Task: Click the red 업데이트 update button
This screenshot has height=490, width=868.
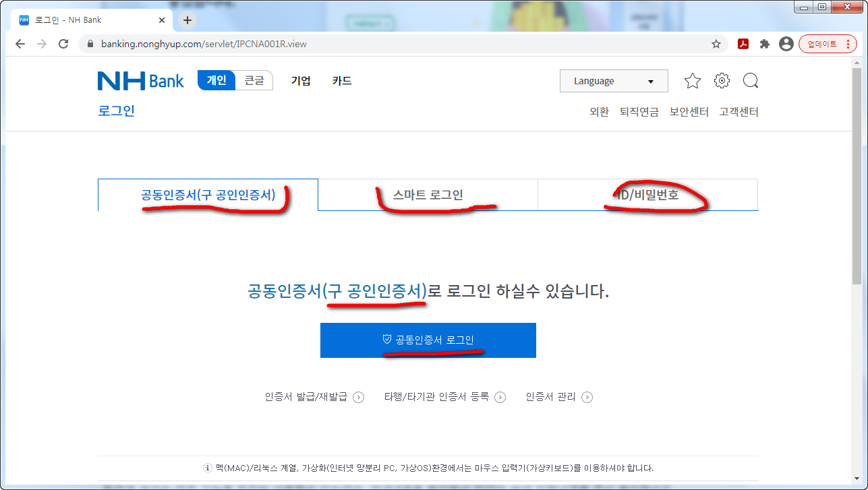Action: click(828, 44)
